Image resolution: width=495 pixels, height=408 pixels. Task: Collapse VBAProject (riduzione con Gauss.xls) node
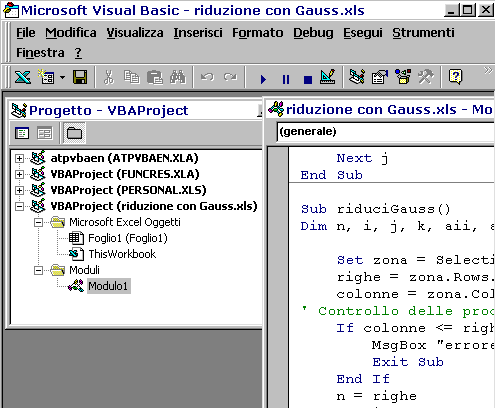[x=19, y=206]
